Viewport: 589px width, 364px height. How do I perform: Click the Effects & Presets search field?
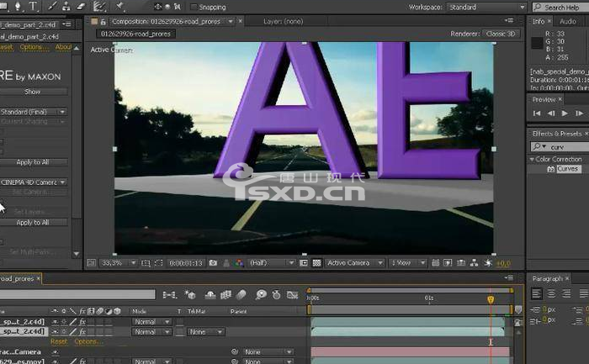560,147
